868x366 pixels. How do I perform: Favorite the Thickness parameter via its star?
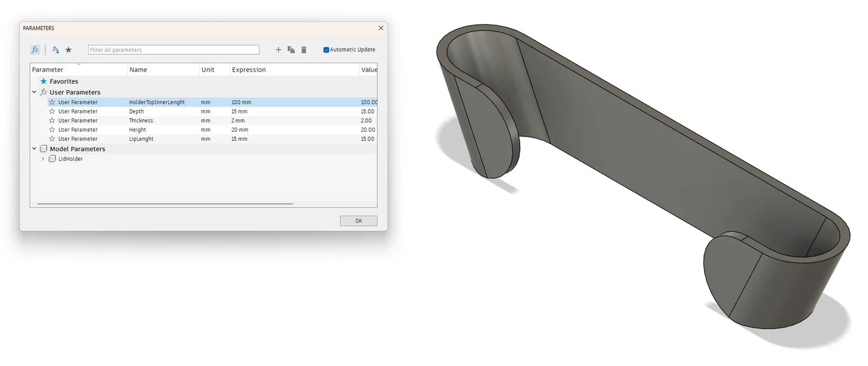52,120
